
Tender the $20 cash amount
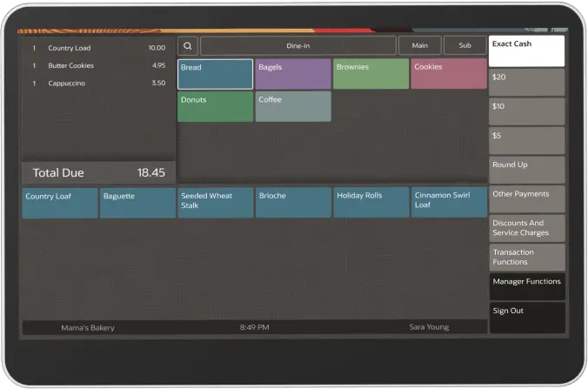click(x=526, y=82)
